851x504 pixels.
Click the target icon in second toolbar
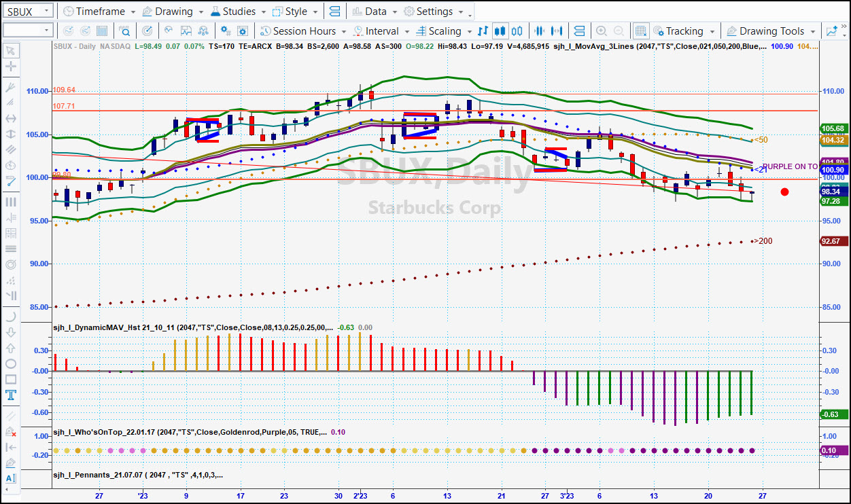click(x=147, y=31)
